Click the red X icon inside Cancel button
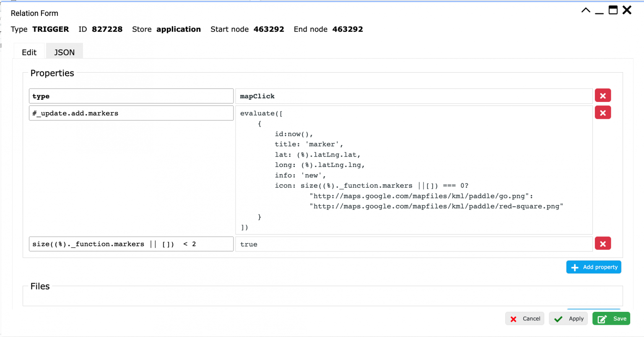The height and width of the screenshot is (337, 644). [x=514, y=319]
